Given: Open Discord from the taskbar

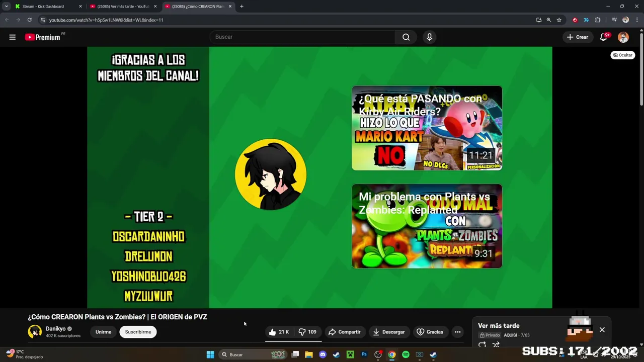Looking at the screenshot, I should tap(323, 354).
